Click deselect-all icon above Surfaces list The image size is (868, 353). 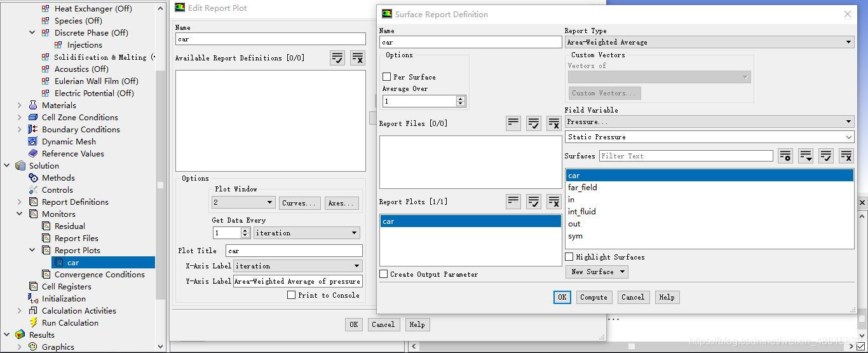(846, 156)
